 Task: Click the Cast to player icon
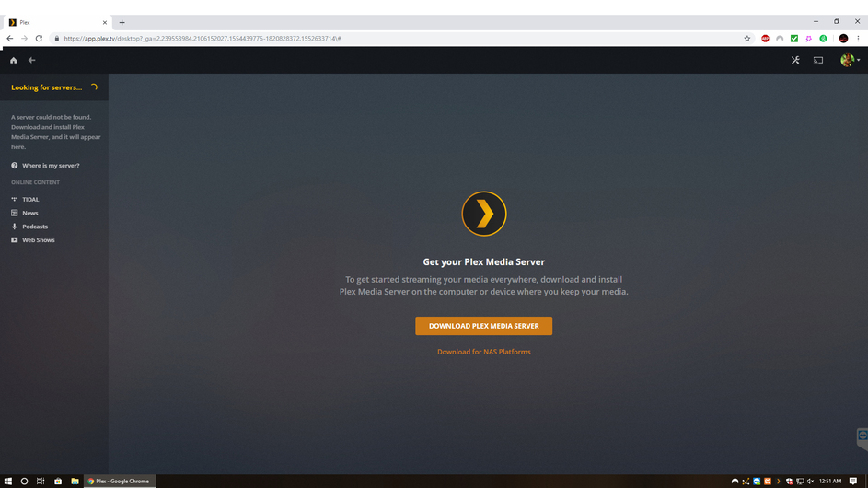818,60
